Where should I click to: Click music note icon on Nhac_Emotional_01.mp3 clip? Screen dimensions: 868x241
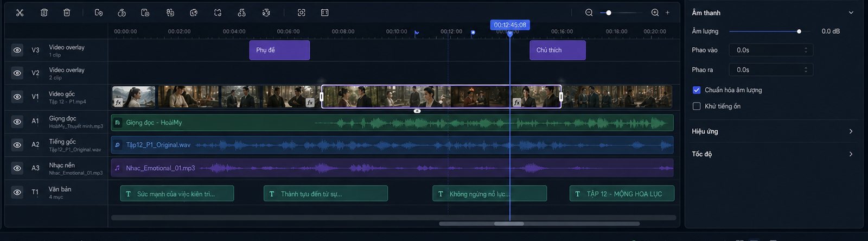[118, 168]
